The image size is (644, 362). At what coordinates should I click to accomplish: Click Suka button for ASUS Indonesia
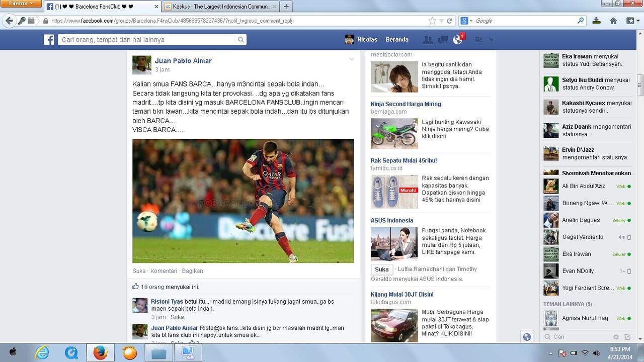[x=382, y=269]
